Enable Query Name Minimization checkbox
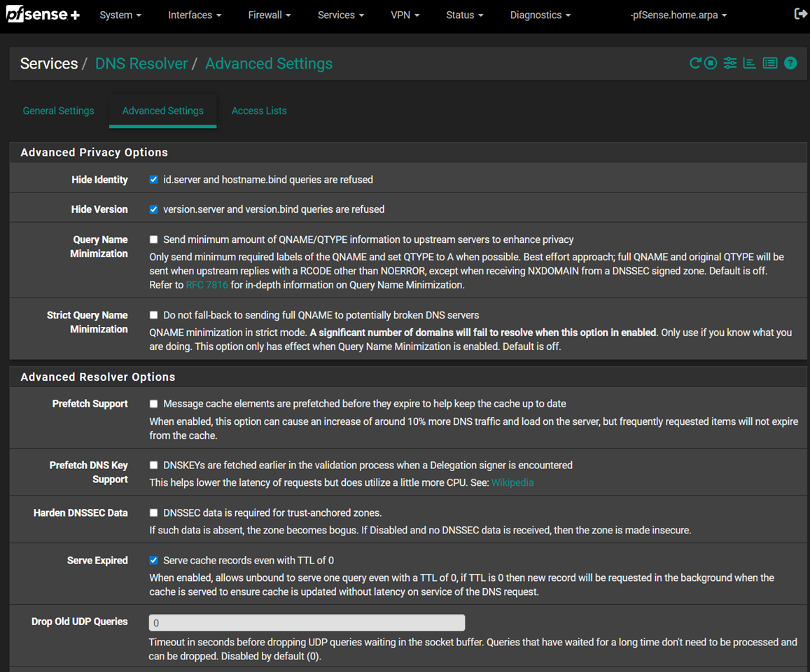The width and height of the screenshot is (810, 672). pos(153,239)
